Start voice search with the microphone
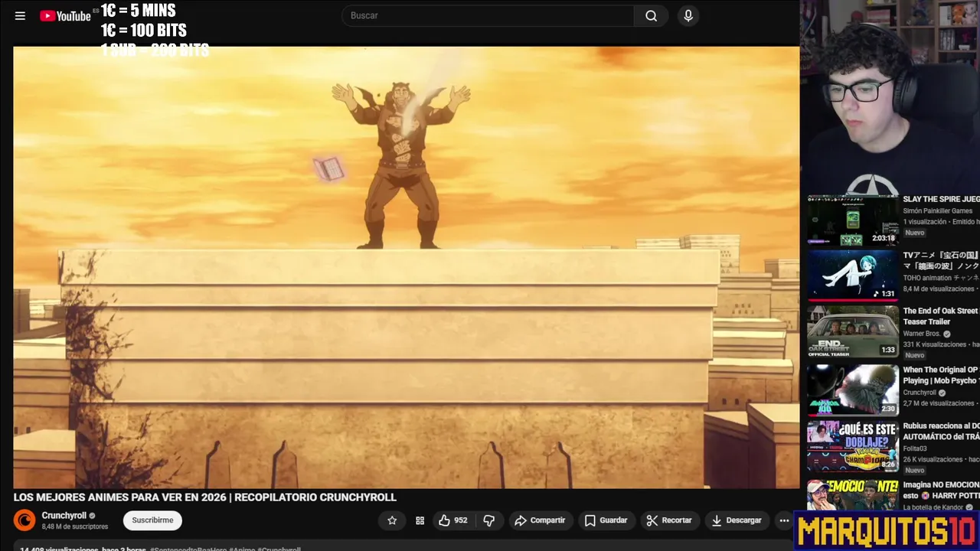This screenshot has width=980, height=551. [x=688, y=15]
